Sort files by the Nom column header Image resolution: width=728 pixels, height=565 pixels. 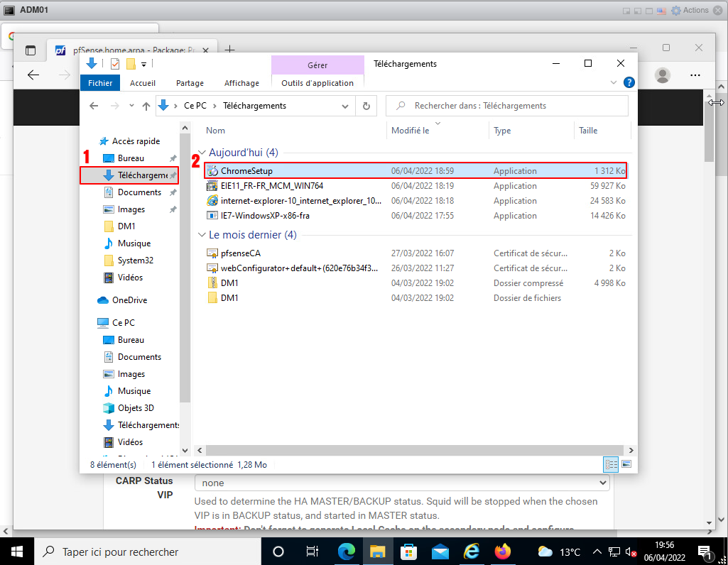pos(216,131)
